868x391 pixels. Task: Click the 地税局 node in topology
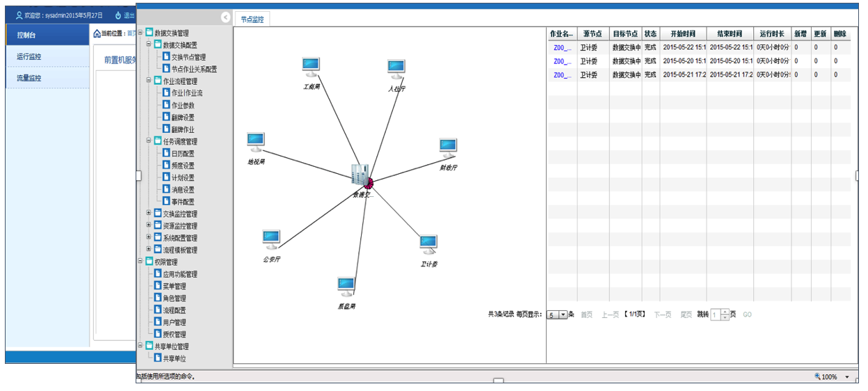click(256, 142)
